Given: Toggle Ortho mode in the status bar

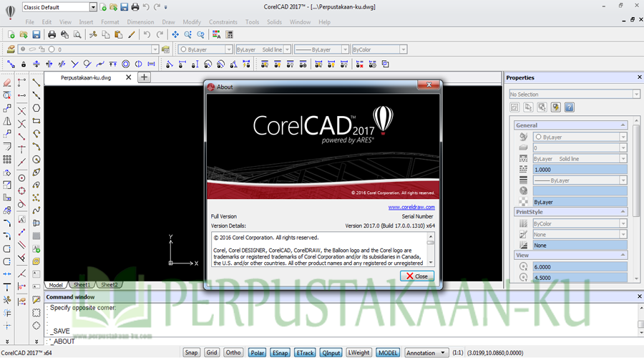Looking at the screenshot, I should (x=233, y=353).
